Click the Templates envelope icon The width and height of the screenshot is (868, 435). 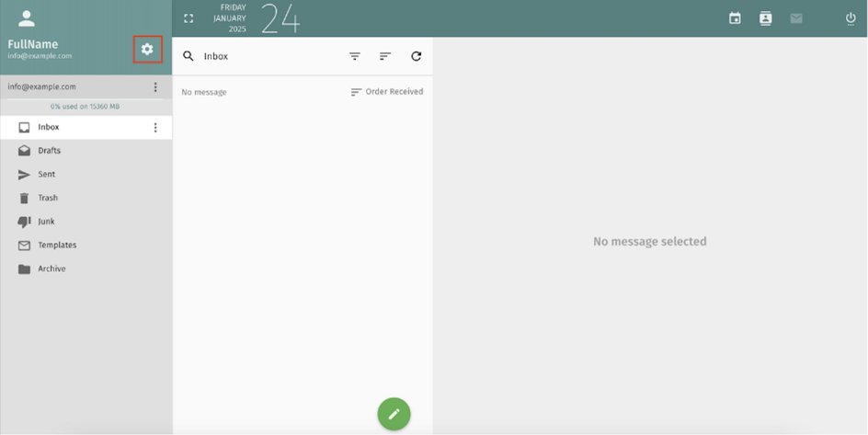pos(24,246)
